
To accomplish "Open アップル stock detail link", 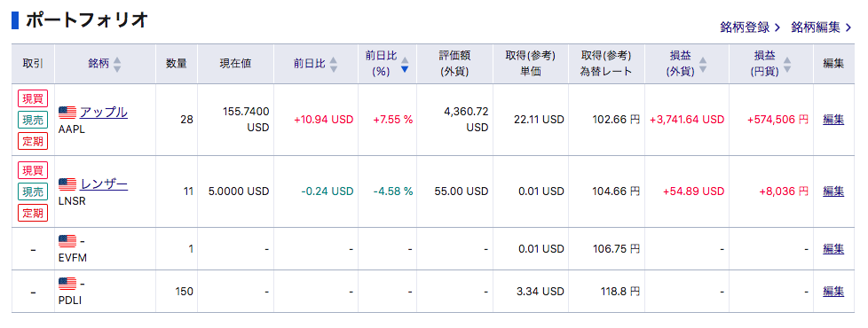I will coord(104,113).
